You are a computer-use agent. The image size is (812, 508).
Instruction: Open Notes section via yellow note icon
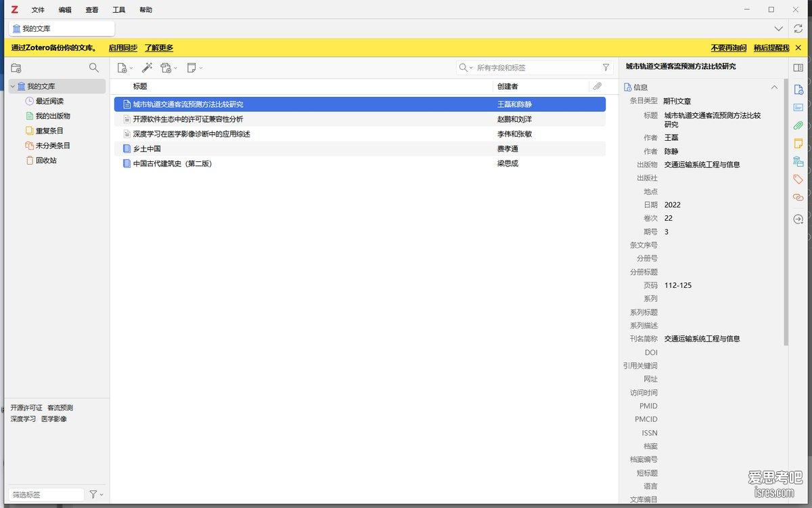[x=798, y=144]
